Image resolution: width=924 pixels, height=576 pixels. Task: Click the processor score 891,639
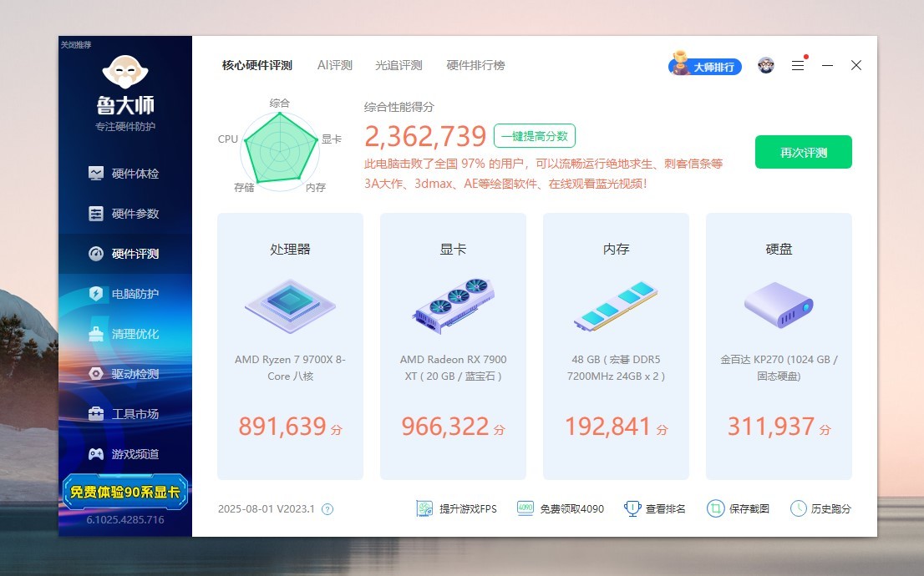(x=282, y=426)
